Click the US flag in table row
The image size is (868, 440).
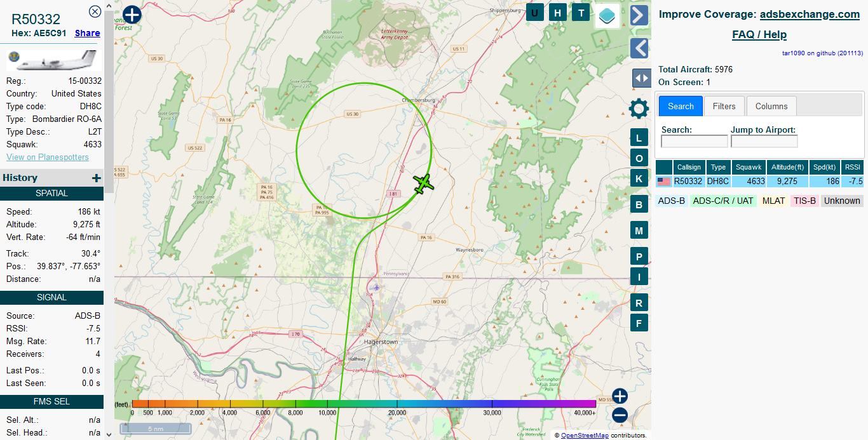[x=664, y=182]
